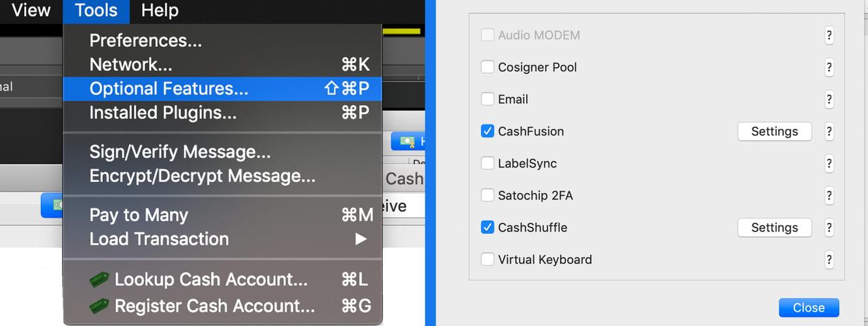Show help for Audio MODEM

[829, 35]
